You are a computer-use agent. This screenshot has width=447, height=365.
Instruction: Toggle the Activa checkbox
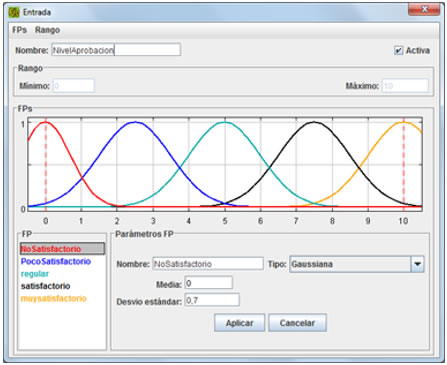[x=398, y=50]
